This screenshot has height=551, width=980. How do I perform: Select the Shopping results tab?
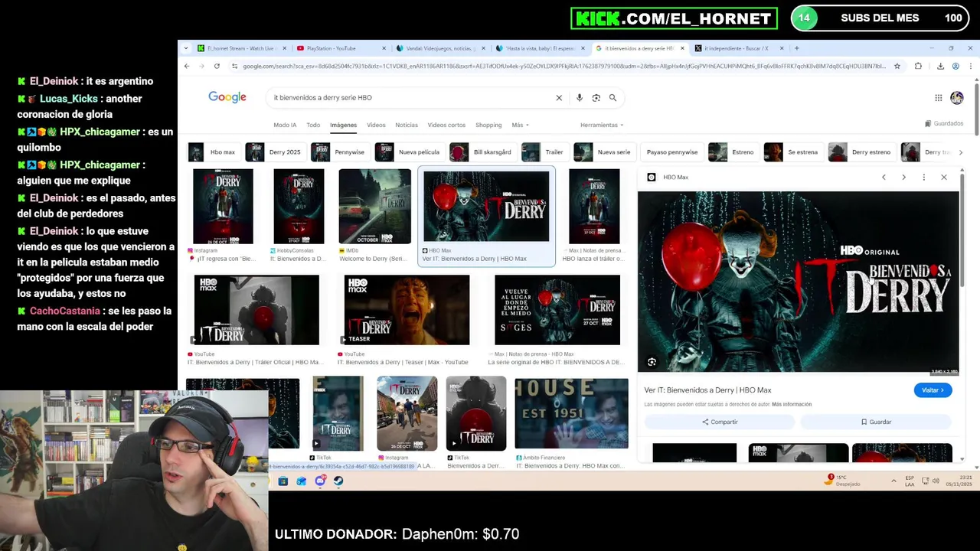point(488,125)
